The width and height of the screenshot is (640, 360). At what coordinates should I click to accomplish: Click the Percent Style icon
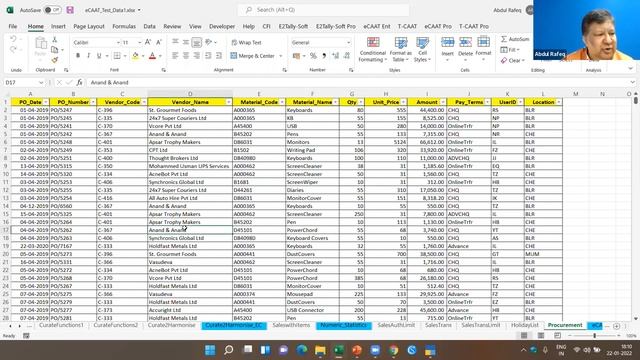point(313,56)
